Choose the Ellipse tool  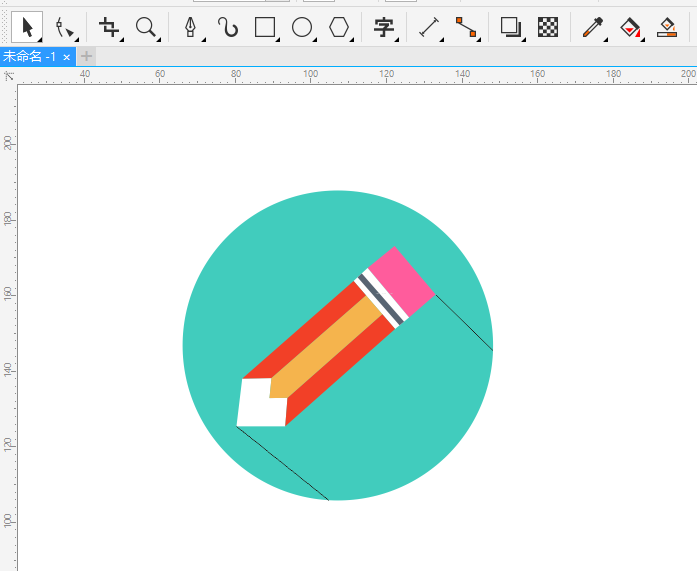click(x=302, y=28)
